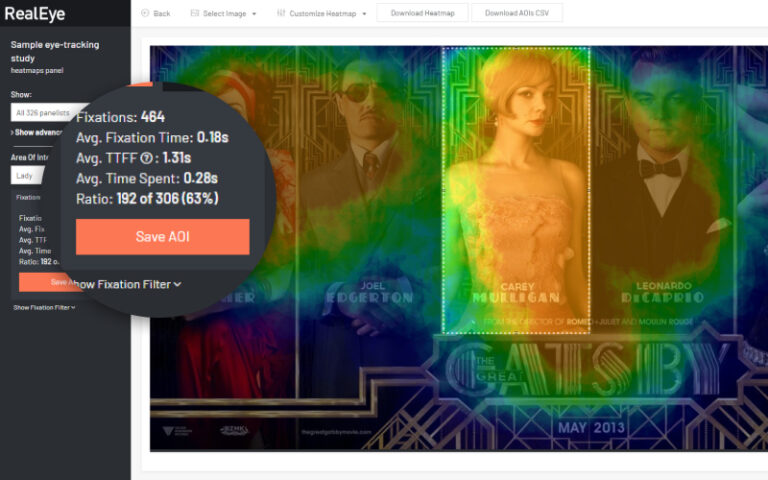Image resolution: width=768 pixels, height=480 pixels.
Task: Click the Fixation tab in sidebar panel
Action: pos(29,198)
